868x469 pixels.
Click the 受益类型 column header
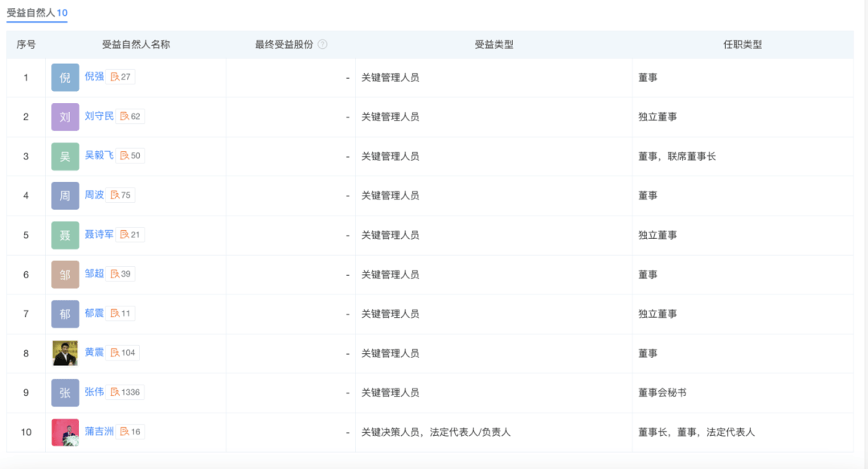[493, 44]
